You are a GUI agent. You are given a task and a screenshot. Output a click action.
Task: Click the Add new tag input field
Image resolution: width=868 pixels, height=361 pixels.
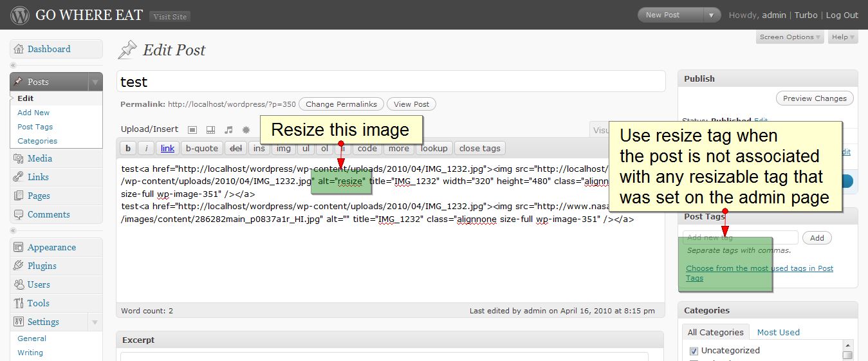click(x=741, y=238)
